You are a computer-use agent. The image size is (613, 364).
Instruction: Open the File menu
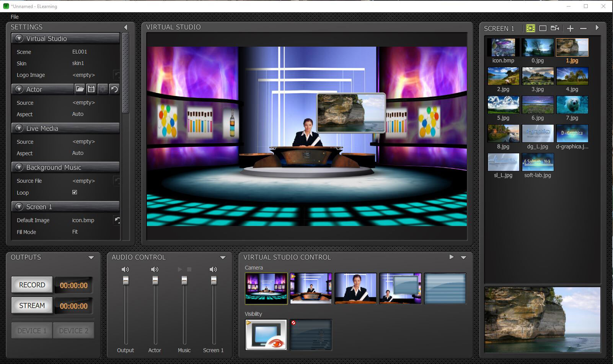coord(15,17)
